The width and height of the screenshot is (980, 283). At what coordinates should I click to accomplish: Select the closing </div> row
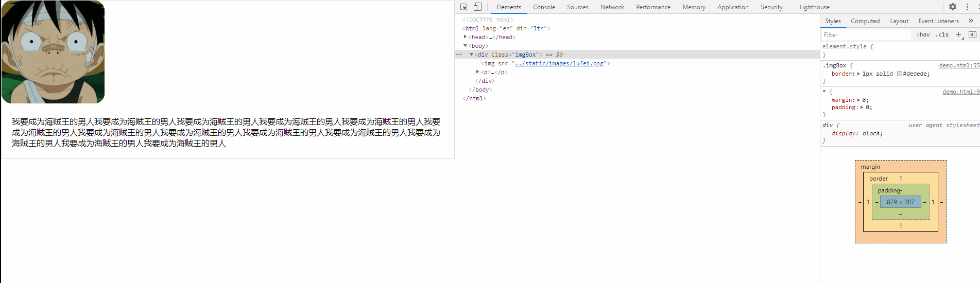point(638,81)
